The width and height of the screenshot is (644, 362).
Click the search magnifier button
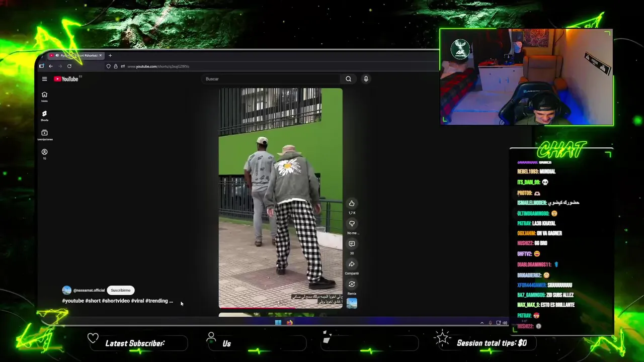click(348, 79)
